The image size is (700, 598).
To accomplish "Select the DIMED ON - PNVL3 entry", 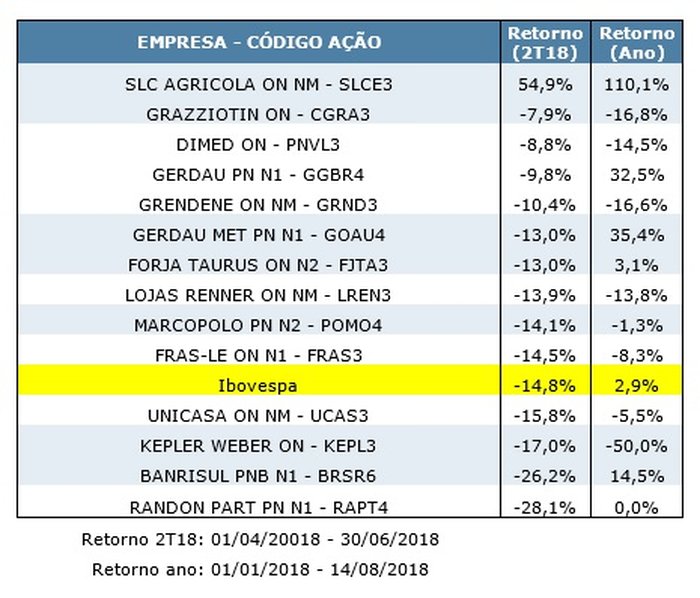I will coord(259,144).
